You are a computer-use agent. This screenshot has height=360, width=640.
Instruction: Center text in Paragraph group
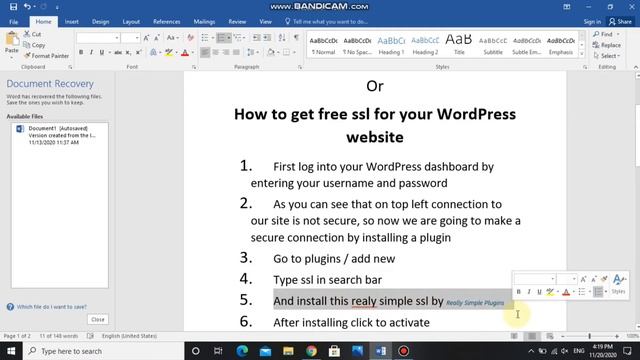pos(216,52)
